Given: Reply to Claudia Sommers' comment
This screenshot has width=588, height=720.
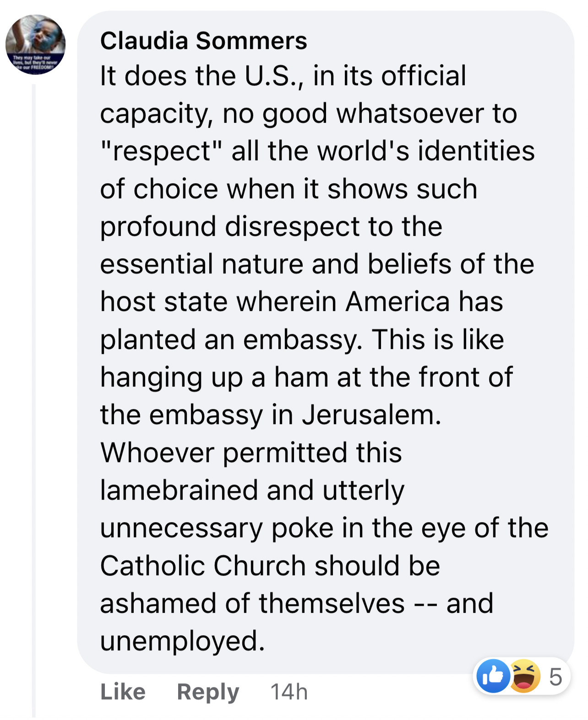Looking at the screenshot, I should (208, 692).
